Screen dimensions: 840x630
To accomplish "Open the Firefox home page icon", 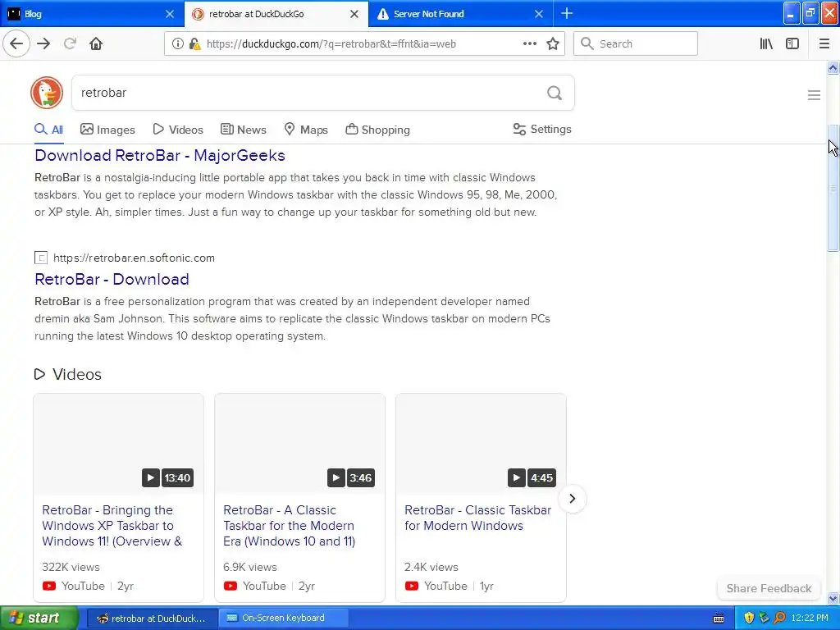I will click(x=96, y=43).
